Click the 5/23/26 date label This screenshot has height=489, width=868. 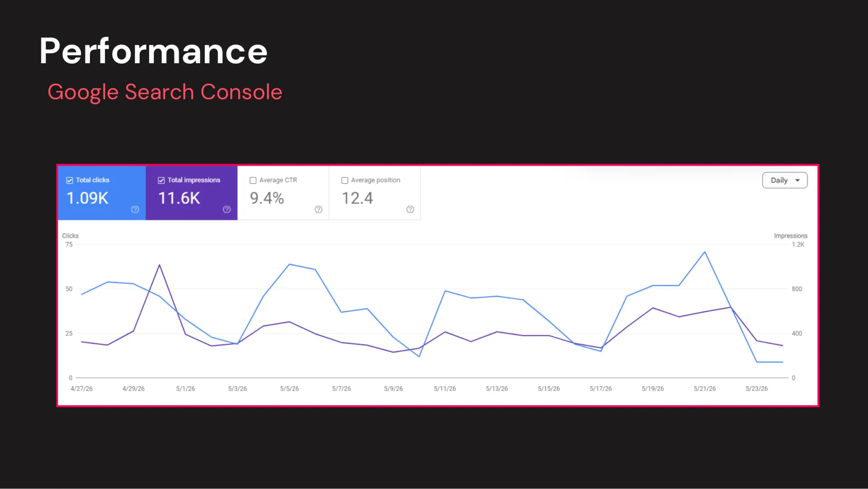pyautogui.click(x=757, y=389)
